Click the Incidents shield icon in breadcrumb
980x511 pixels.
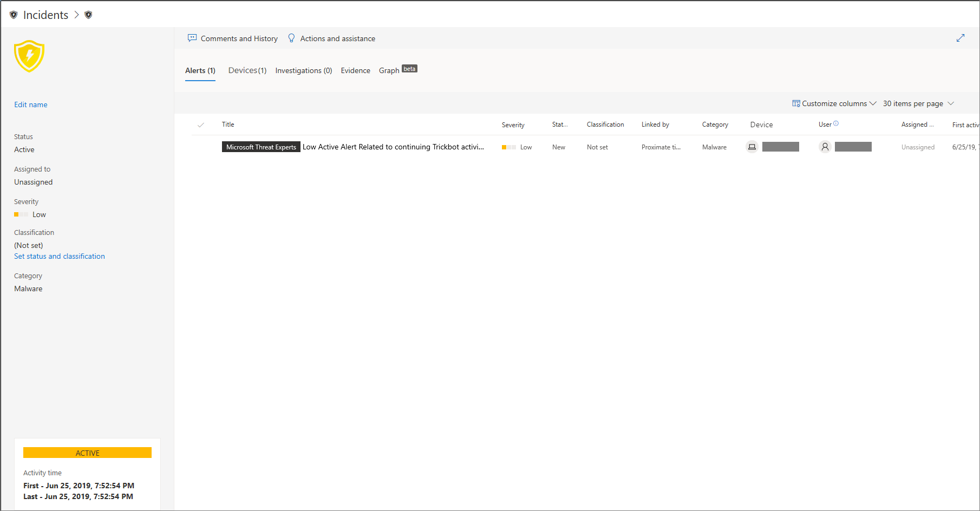tap(14, 15)
